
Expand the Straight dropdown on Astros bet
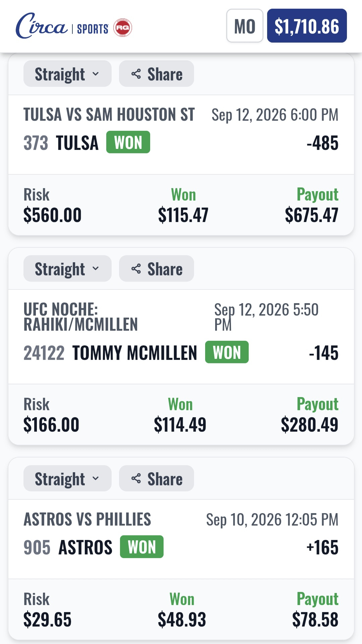[67, 479]
